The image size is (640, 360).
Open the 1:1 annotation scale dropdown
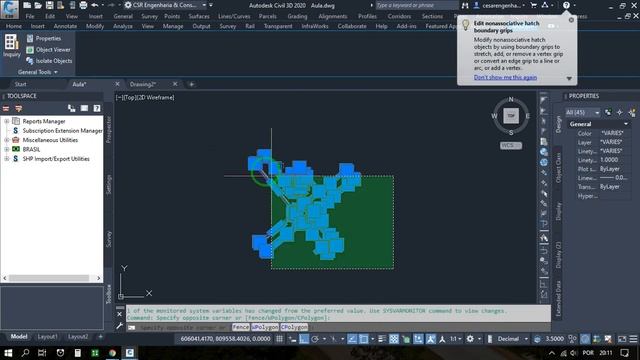(456, 339)
